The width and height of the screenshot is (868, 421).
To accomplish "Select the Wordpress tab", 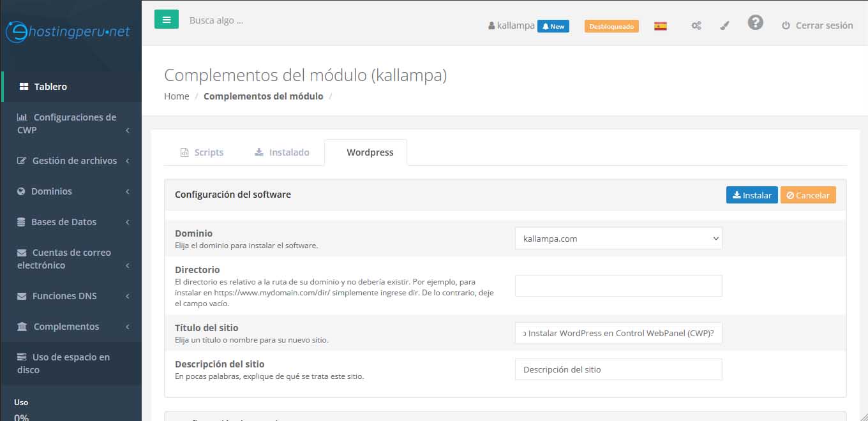I will tap(366, 152).
